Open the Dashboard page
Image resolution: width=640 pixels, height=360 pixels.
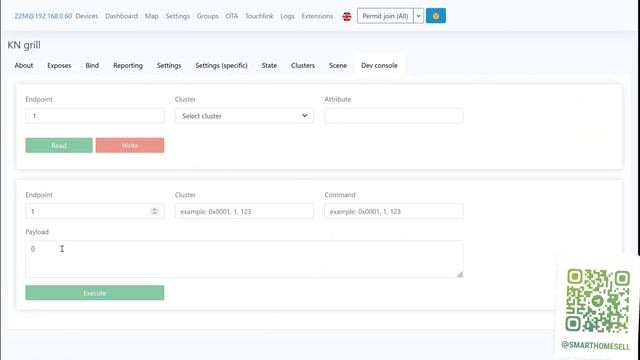(121, 16)
